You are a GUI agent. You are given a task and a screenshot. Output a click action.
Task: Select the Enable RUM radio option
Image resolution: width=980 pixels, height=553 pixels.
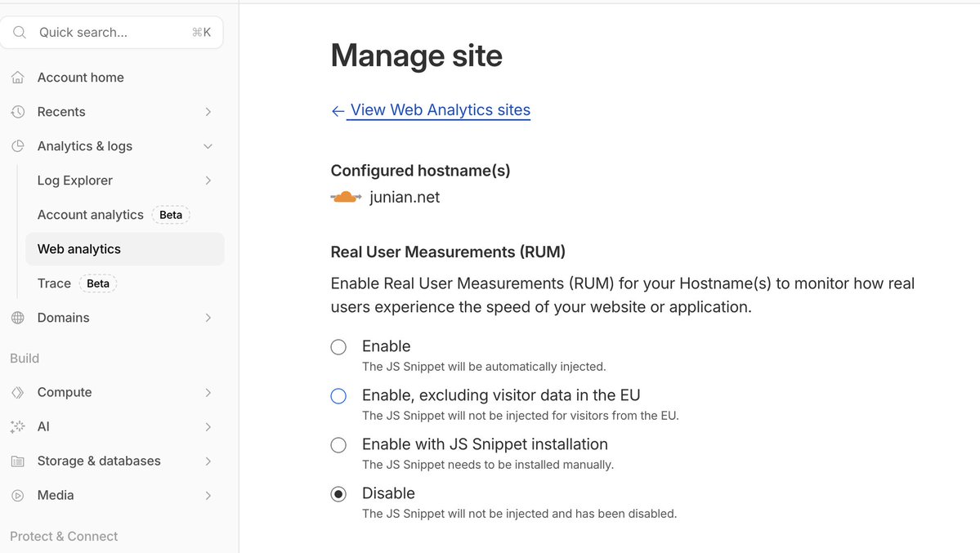coord(338,347)
